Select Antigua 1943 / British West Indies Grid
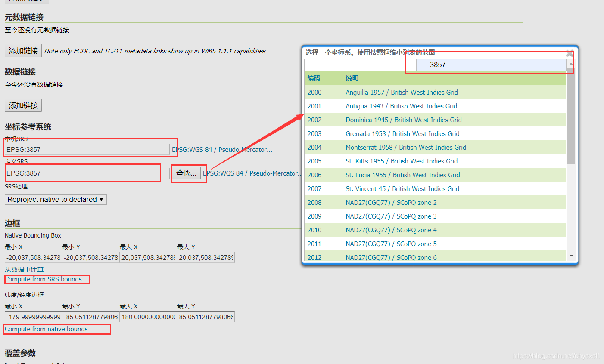This screenshot has height=364, width=604. pyautogui.click(x=401, y=106)
